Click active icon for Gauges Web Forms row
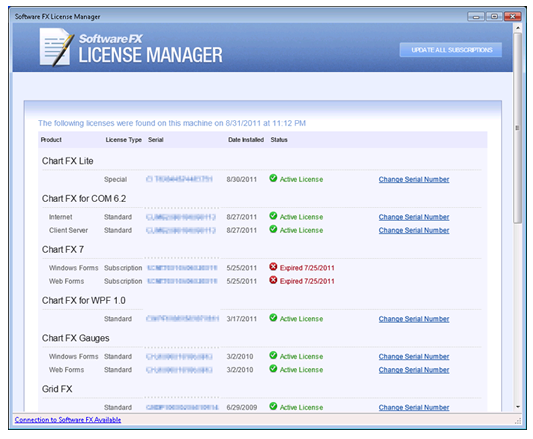 [x=273, y=369]
